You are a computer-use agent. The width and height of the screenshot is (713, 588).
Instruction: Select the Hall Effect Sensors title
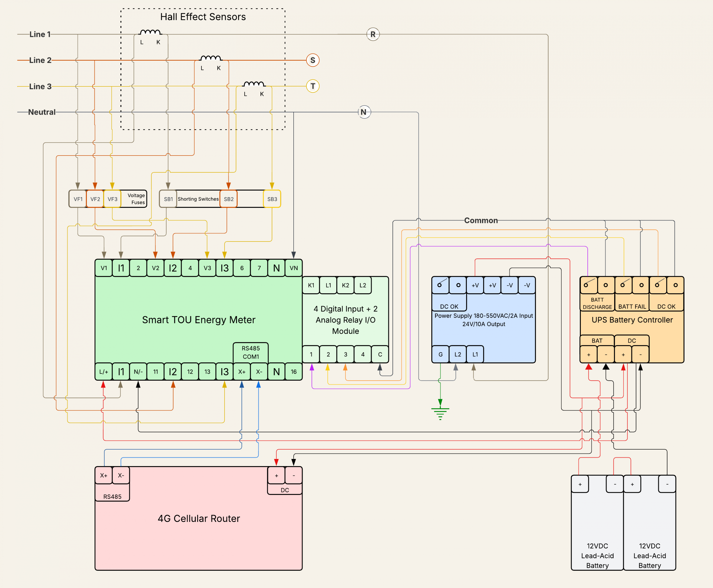[203, 17]
